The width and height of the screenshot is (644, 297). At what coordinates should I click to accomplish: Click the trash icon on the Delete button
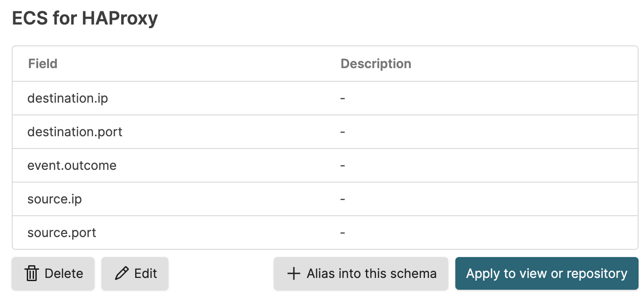(31, 273)
